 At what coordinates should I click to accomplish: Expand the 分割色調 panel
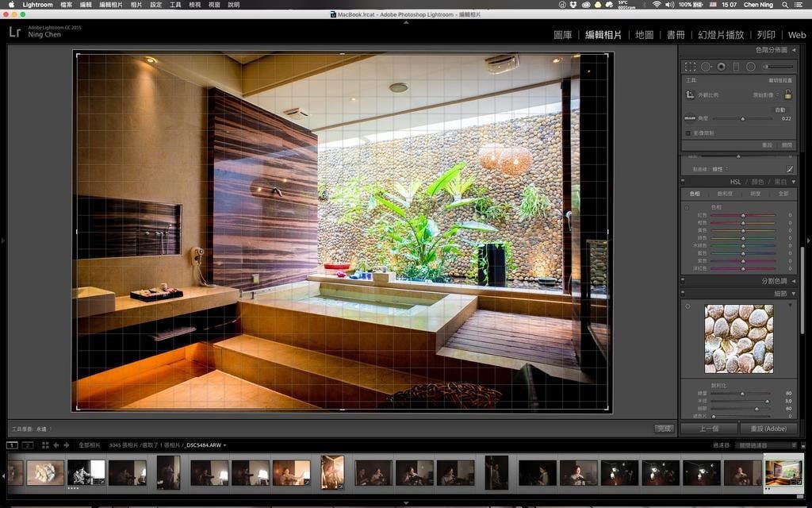pyautogui.click(x=793, y=281)
